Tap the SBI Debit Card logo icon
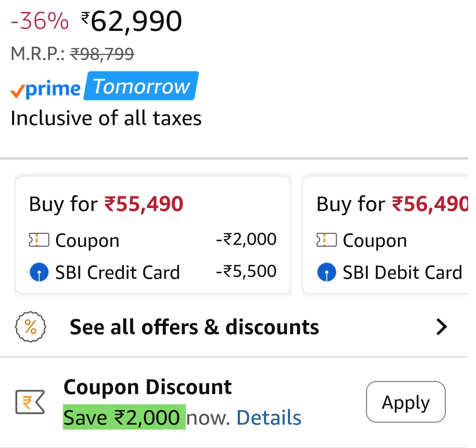The width and height of the screenshot is (476, 448). (x=326, y=272)
